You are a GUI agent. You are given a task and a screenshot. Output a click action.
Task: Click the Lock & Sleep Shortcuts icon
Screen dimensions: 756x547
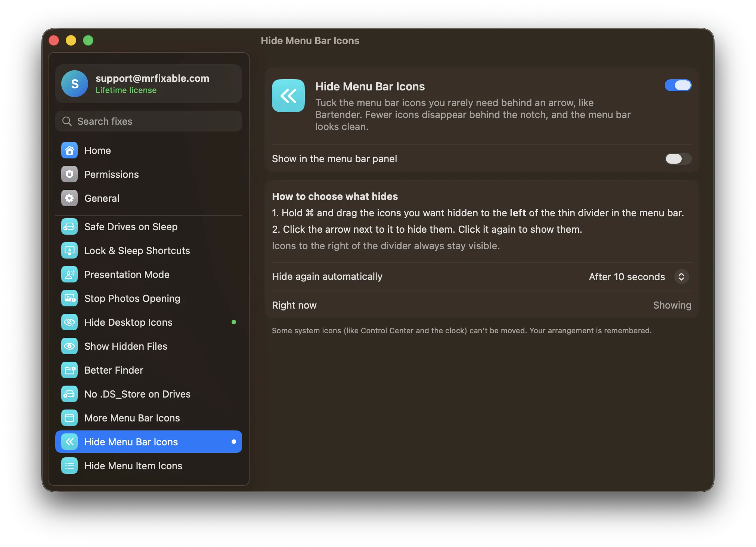(x=69, y=250)
